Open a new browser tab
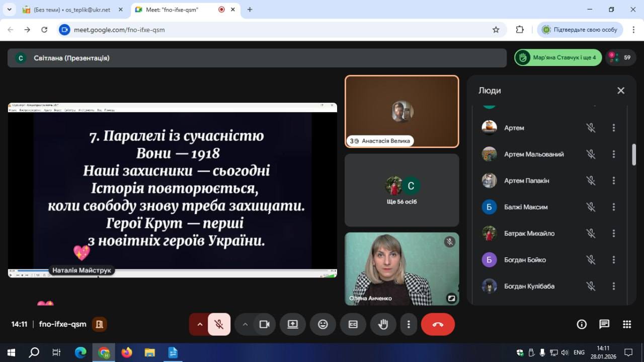This screenshot has width=644, height=362. click(x=250, y=10)
